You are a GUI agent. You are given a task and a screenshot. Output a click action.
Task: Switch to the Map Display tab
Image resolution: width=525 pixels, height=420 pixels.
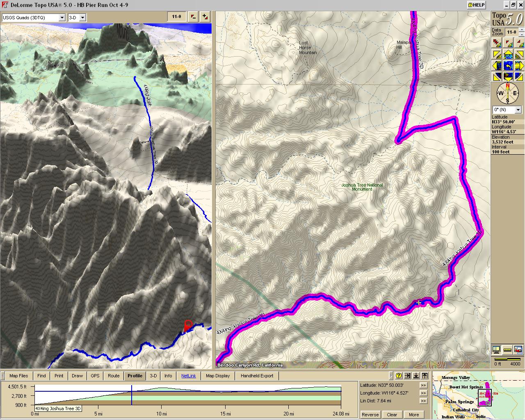tap(218, 376)
